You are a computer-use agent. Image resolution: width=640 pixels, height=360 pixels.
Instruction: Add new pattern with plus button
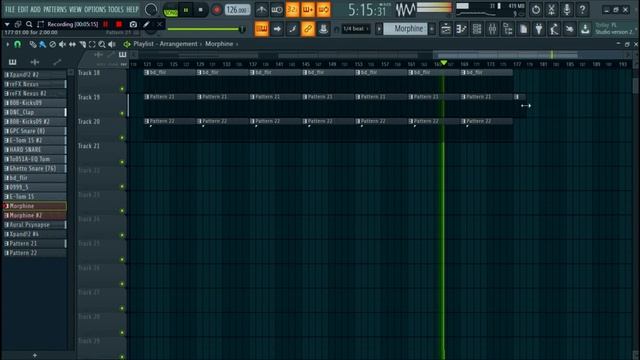432,29
